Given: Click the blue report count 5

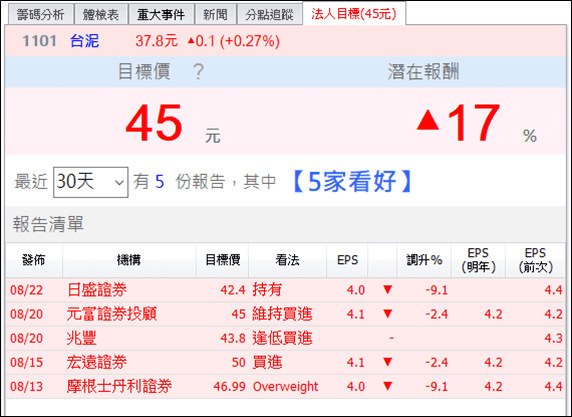Looking at the screenshot, I should point(159,182).
